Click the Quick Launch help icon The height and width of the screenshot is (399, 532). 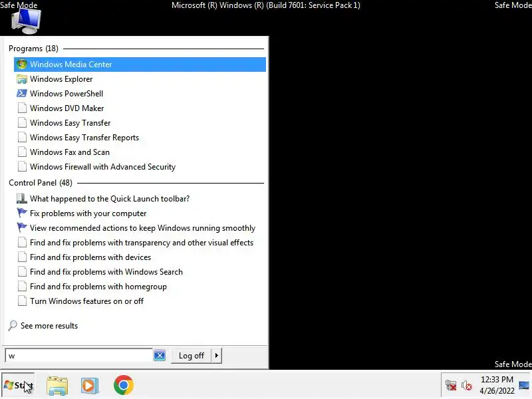[x=22, y=198]
